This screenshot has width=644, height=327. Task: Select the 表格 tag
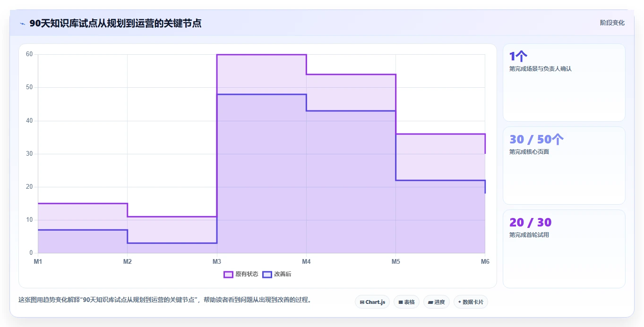pos(406,302)
